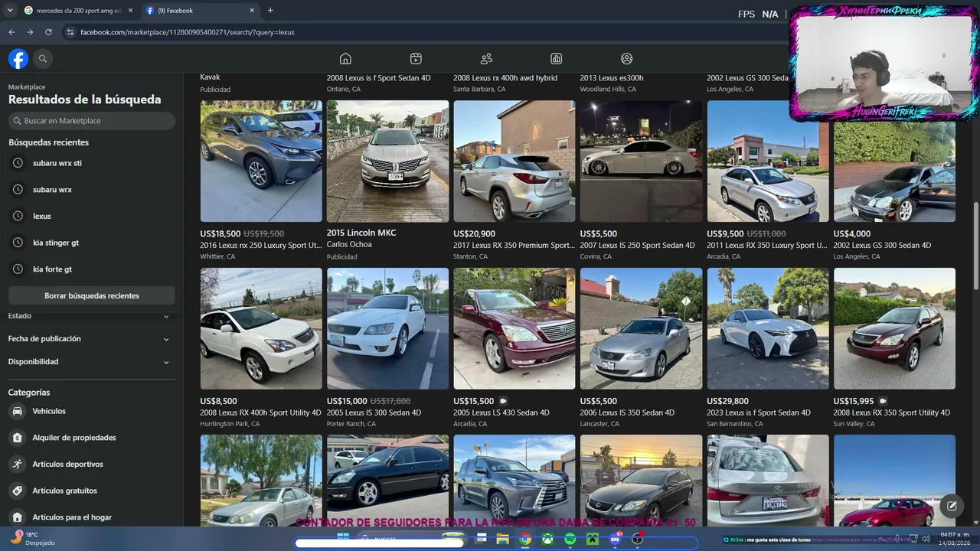Open the Facebook logo home link
980x551 pixels.
[18, 59]
